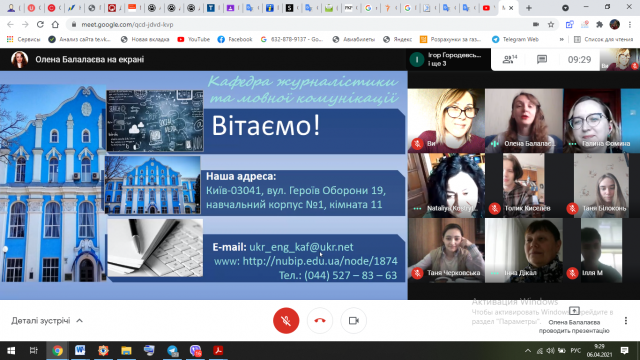
Task: Open a new browser tab
Action: (x=529, y=8)
